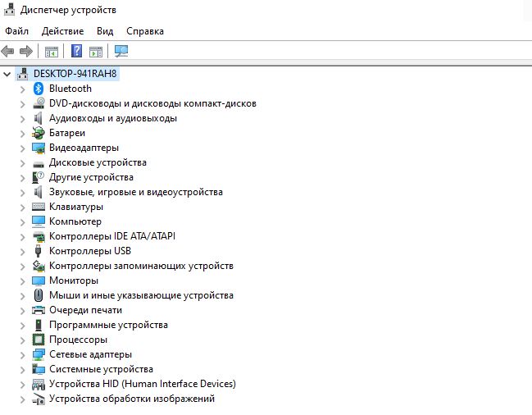Select Контроллеры запоминающих устройств label
The image size is (532, 415).
click(141, 266)
